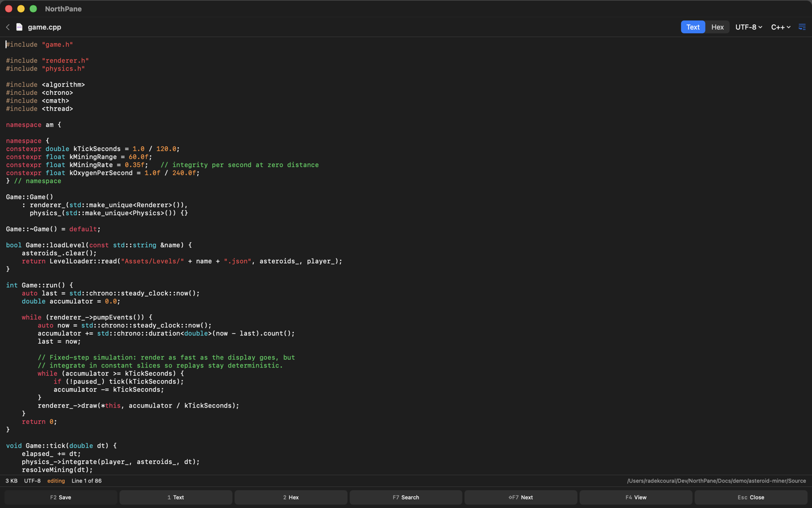Click the game.cpp file name title
Screen dimensions: 812x508
(45, 27)
